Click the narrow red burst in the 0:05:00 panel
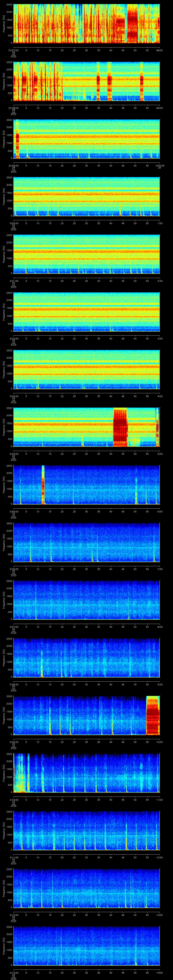The width and height of the screenshot is (173, 980). [43, 485]
